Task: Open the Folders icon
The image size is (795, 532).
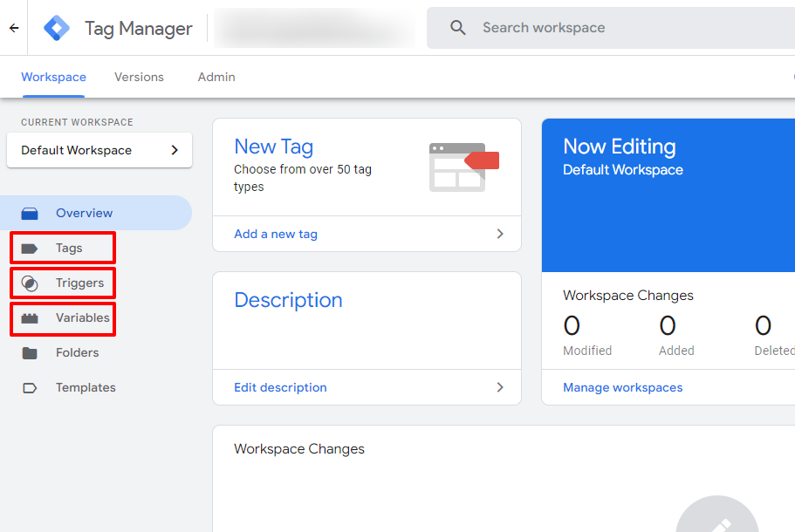Action: tap(31, 352)
